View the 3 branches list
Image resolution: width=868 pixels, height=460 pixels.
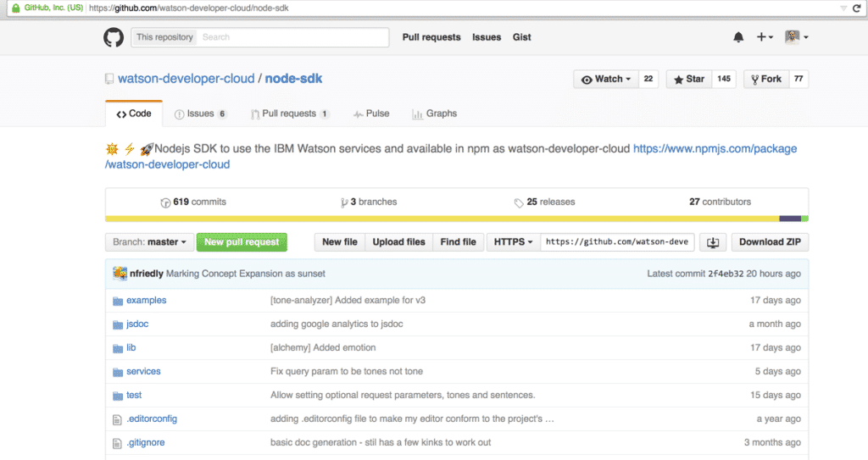pyautogui.click(x=369, y=202)
